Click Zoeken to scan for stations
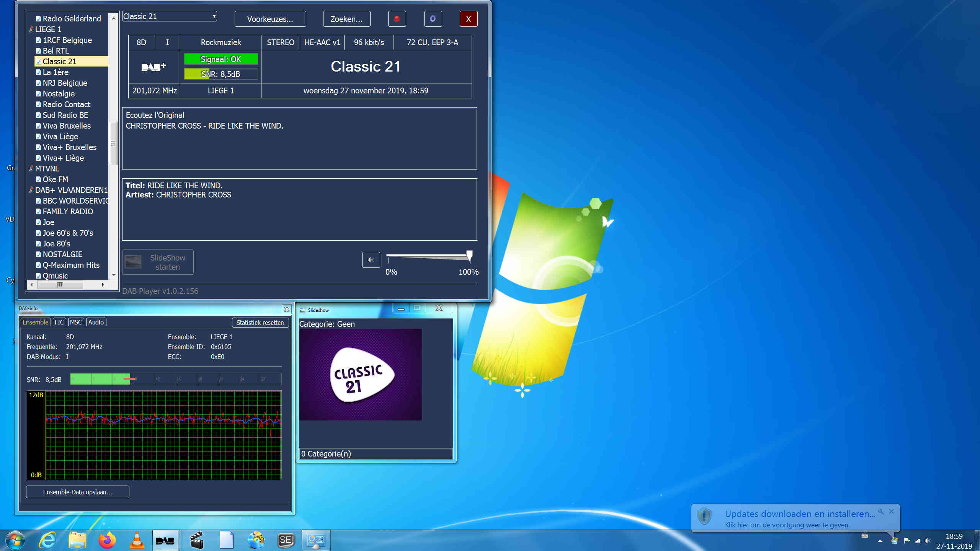Screen dimensions: 980x551 coord(346,19)
